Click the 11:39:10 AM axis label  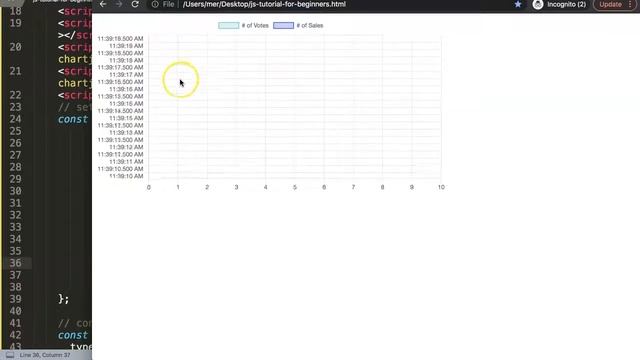[126, 176]
